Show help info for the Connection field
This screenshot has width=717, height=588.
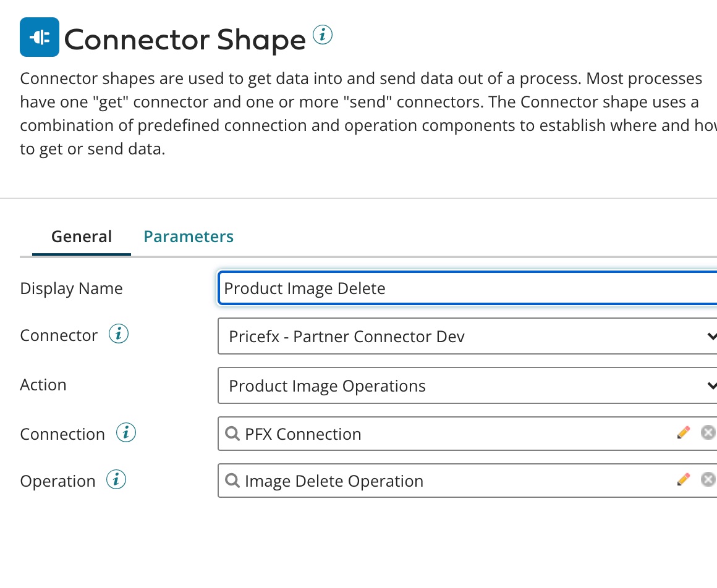126,433
